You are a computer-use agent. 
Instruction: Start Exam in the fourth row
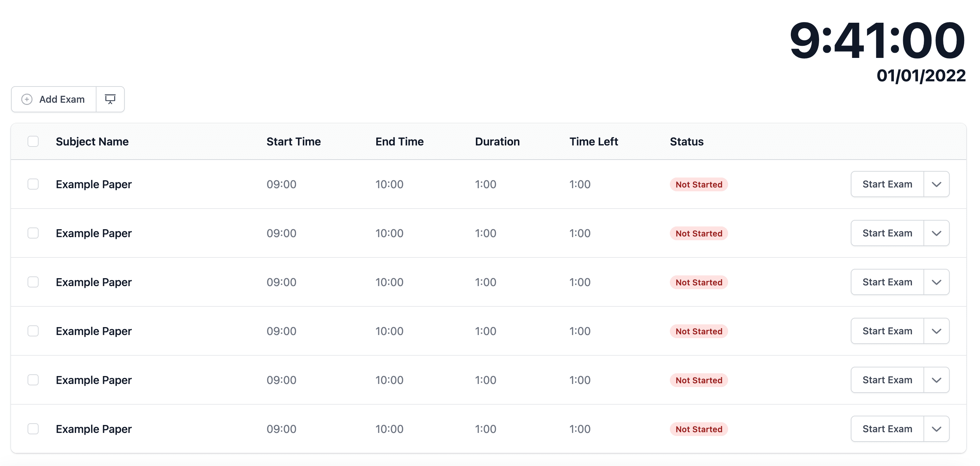point(887,331)
